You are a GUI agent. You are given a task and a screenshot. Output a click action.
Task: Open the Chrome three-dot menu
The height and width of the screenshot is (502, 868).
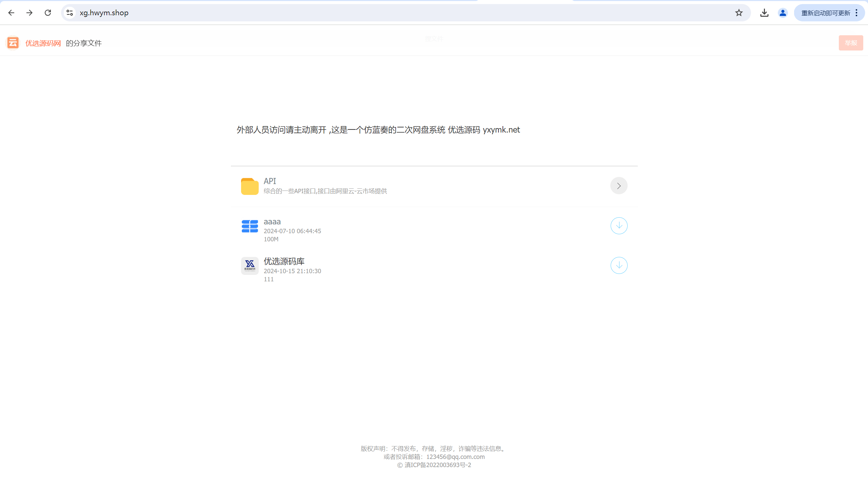click(x=856, y=13)
